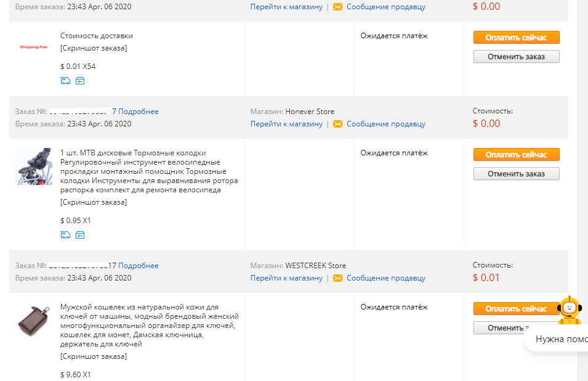This screenshot has width=588, height=381.
Task: Go to the Honever Store shop page
Action: pyautogui.click(x=286, y=124)
